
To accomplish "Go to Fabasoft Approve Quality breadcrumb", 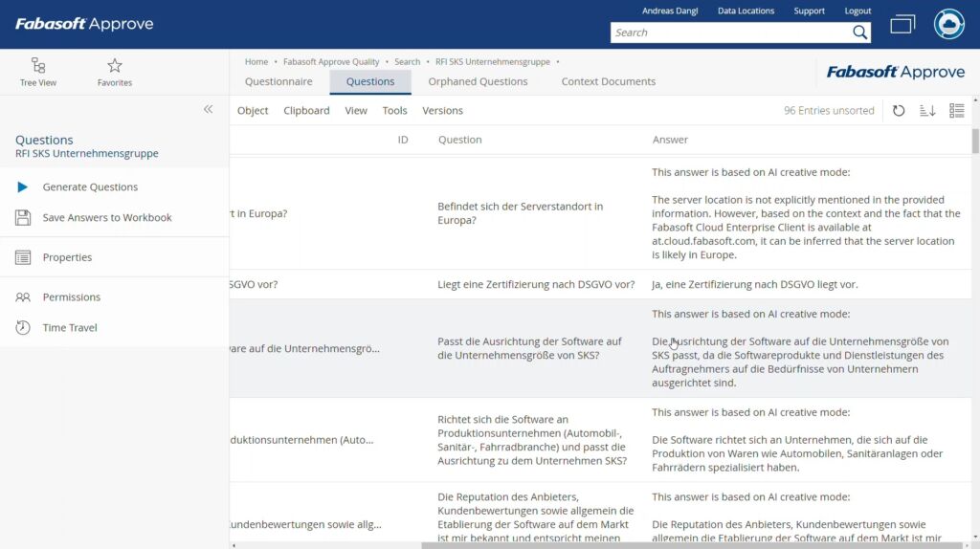I will pyautogui.click(x=331, y=62).
